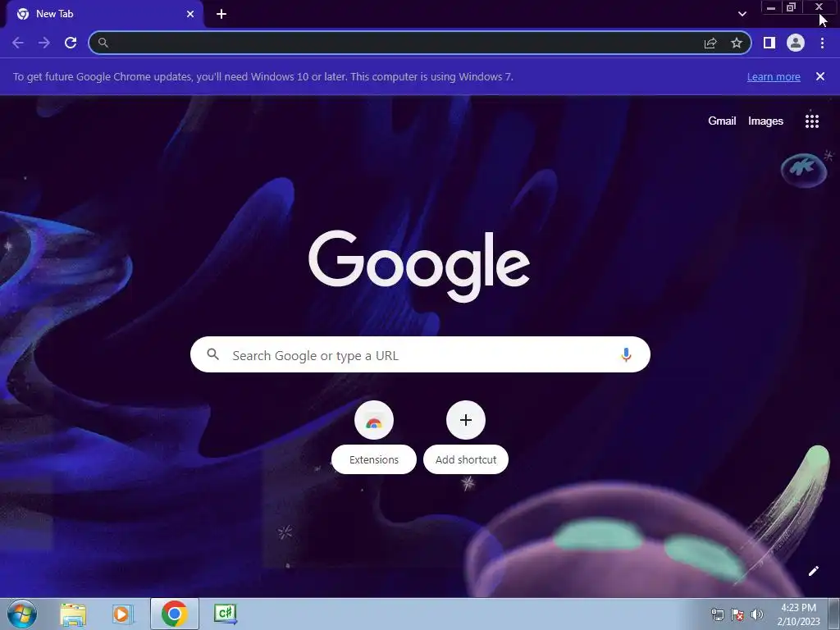Open the Windows Start menu
Image resolution: width=840 pixels, height=630 pixels.
22,614
